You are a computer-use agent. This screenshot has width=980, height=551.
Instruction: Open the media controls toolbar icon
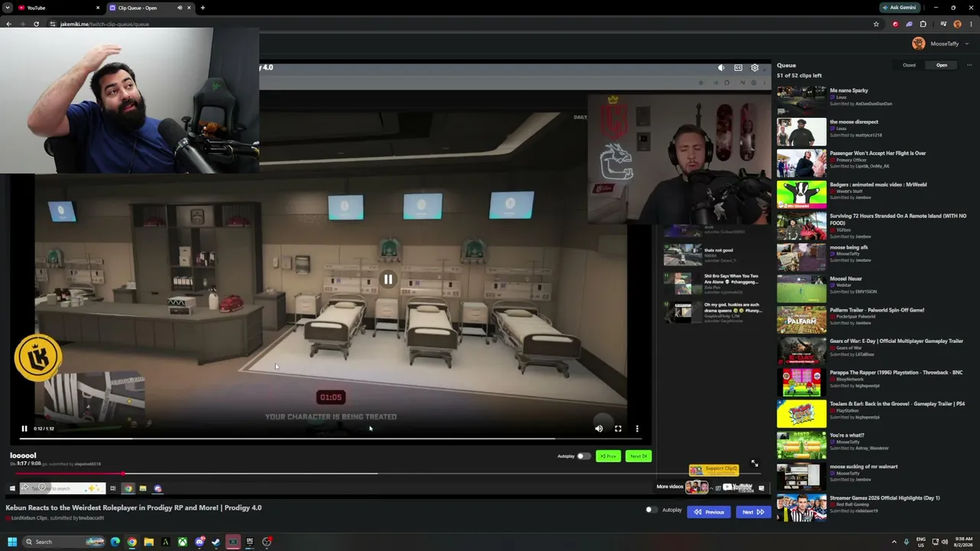pos(943,24)
